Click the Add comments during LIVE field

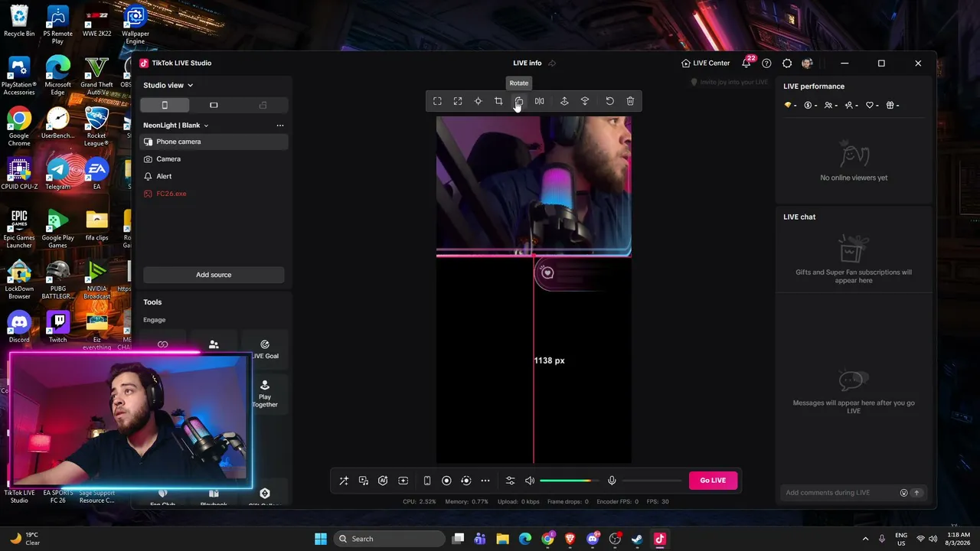tap(839, 493)
